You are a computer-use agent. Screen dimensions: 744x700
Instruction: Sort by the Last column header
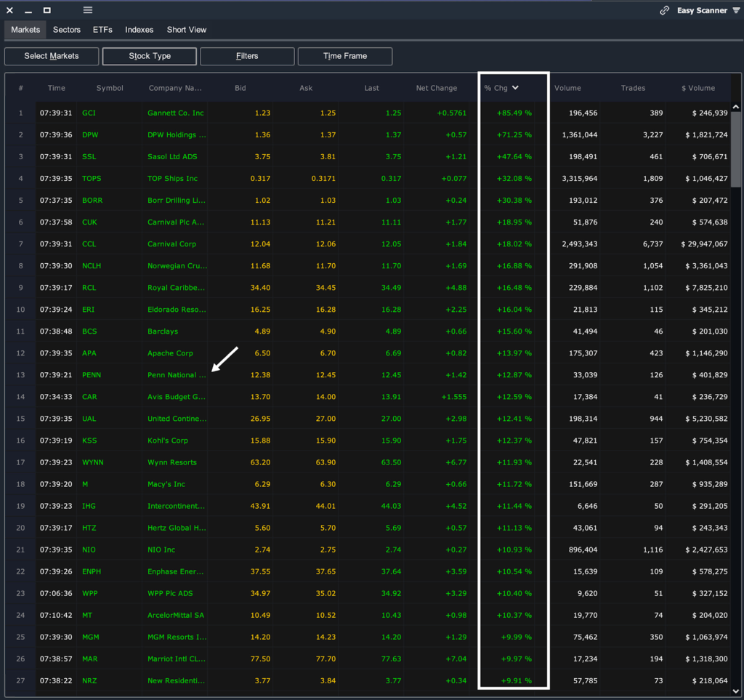point(371,88)
